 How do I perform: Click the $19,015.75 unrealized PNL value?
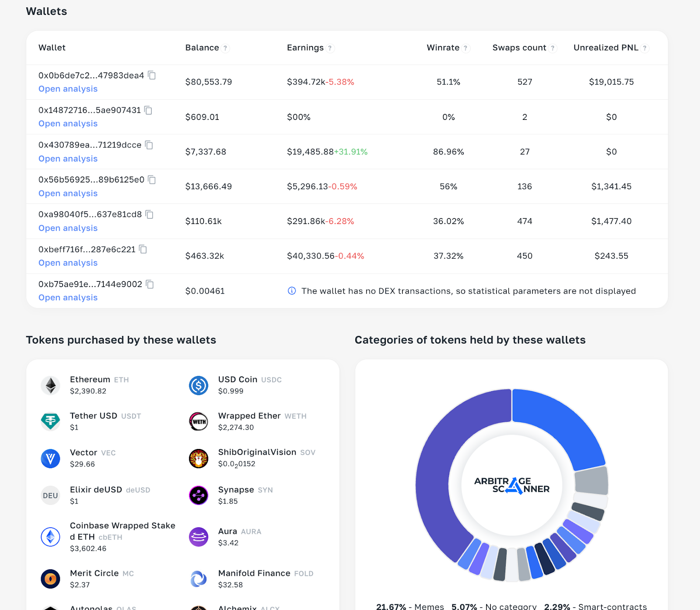pyautogui.click(x=611, y=82)
